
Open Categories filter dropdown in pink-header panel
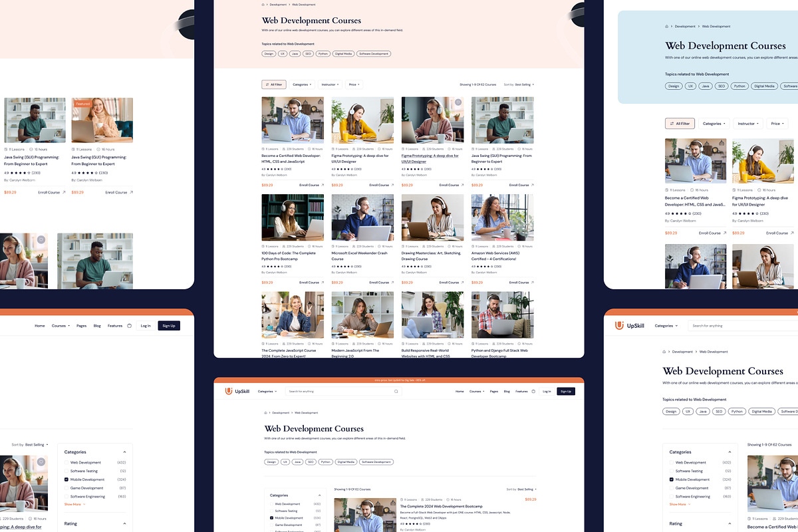[303, 84]
